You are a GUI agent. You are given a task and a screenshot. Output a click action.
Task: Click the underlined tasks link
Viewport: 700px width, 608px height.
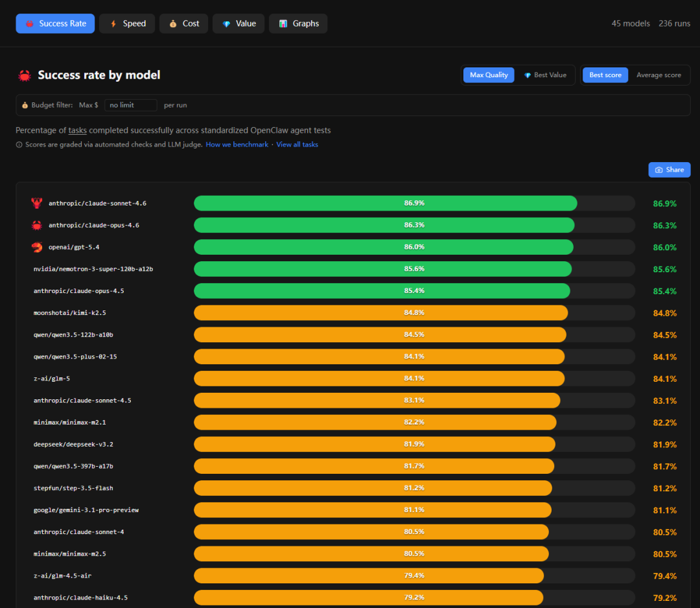77,130
